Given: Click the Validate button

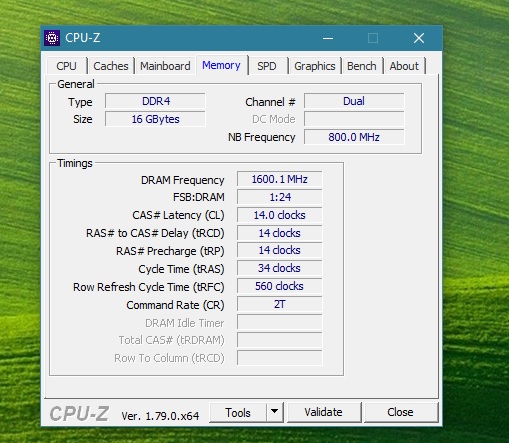Looking at the screenshot, I should point(323,412).
